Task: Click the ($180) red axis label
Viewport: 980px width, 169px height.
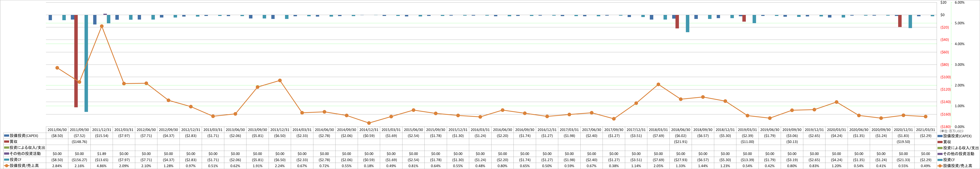Action: [945, 127]
